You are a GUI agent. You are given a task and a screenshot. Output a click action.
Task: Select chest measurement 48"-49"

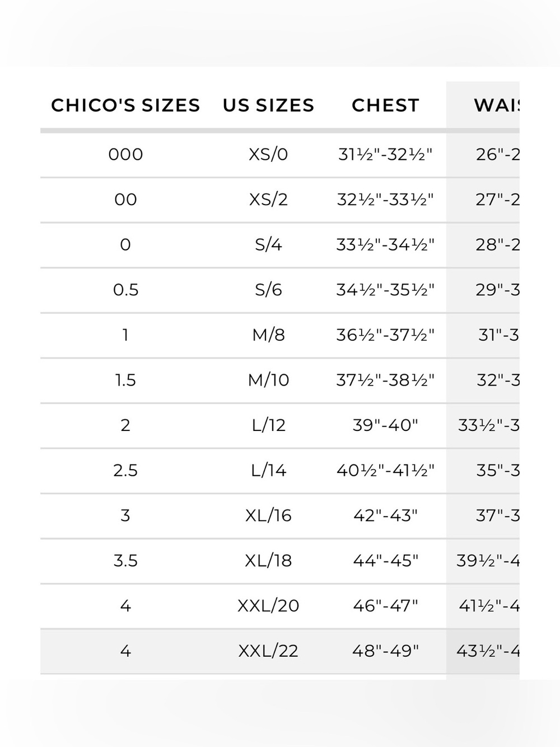(385, 651)
